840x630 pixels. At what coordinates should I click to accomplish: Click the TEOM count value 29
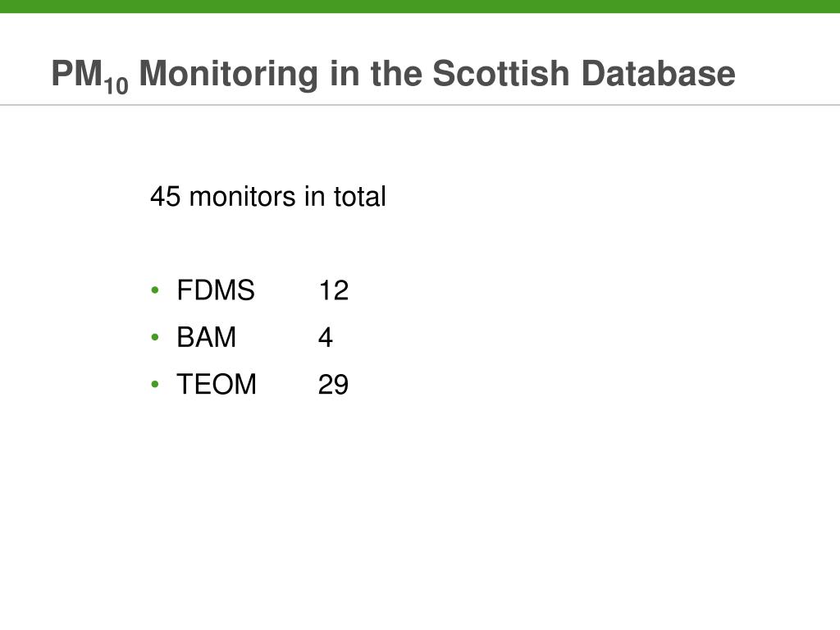click(333, 385)
